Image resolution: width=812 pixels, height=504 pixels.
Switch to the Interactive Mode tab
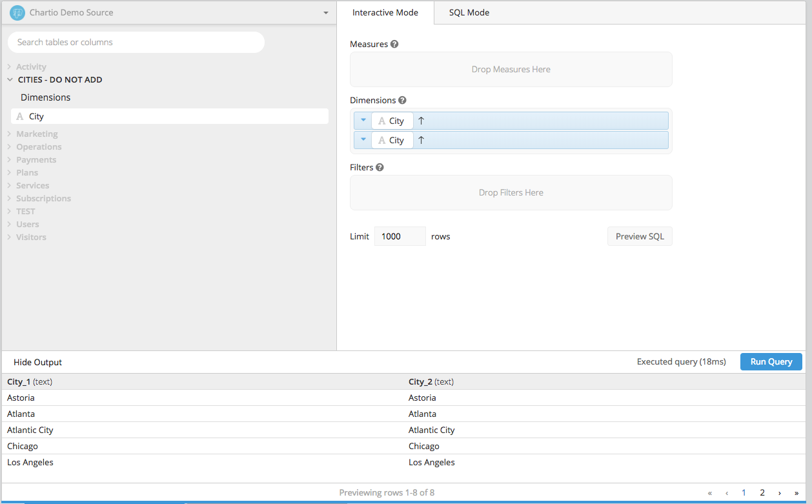click(385, 12)
